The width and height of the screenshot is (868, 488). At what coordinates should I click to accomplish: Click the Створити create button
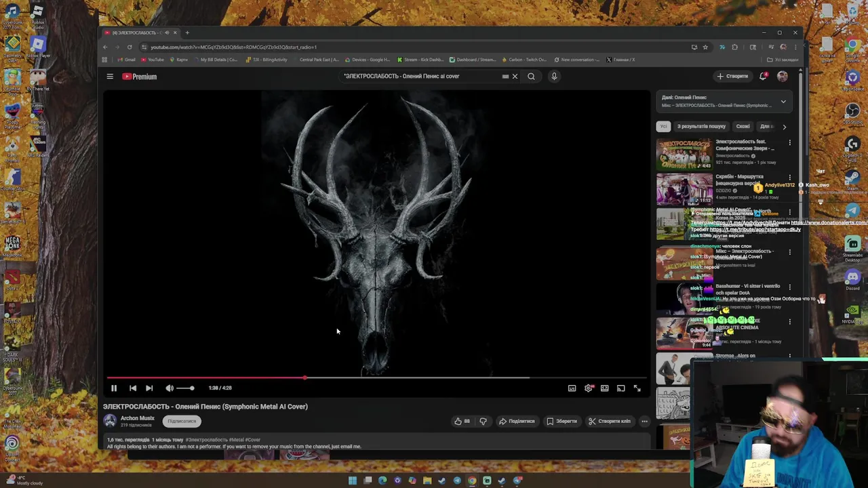[732, 77]
